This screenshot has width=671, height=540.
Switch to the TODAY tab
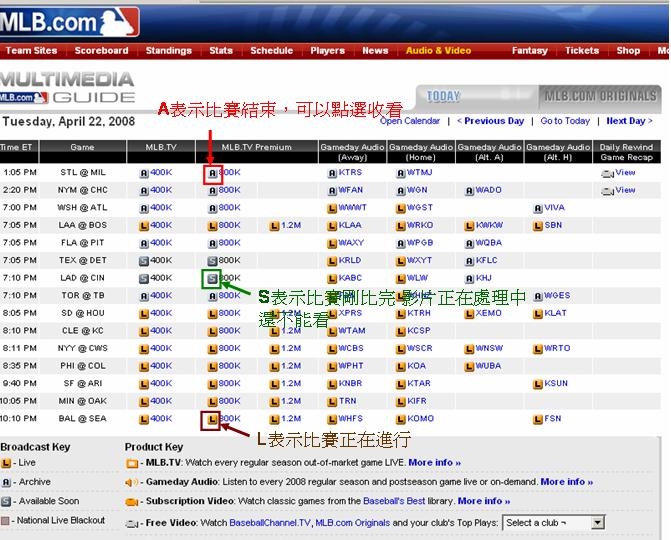(444, 96)
